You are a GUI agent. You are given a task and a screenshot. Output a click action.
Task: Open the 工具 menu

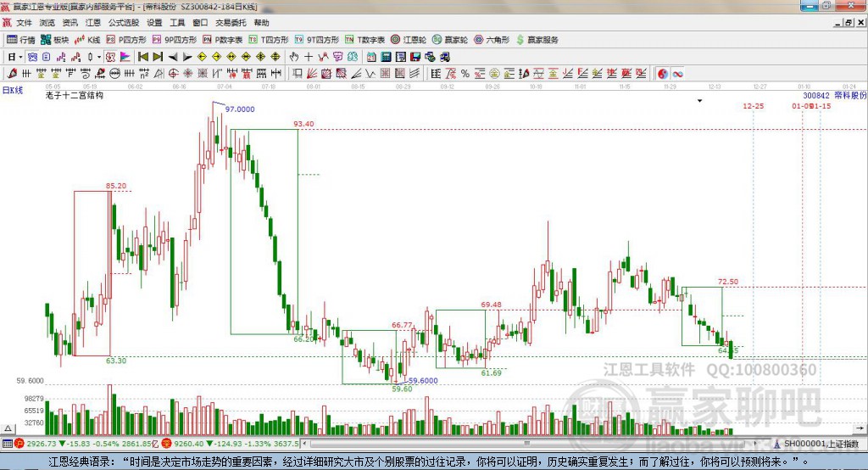pyautogui.click(x=177, y=23)
